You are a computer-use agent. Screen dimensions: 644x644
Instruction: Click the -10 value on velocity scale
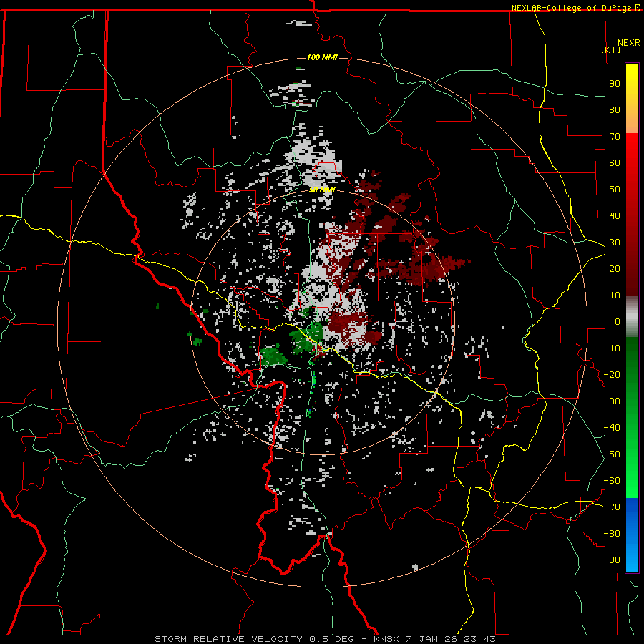(x=612, y=348)
